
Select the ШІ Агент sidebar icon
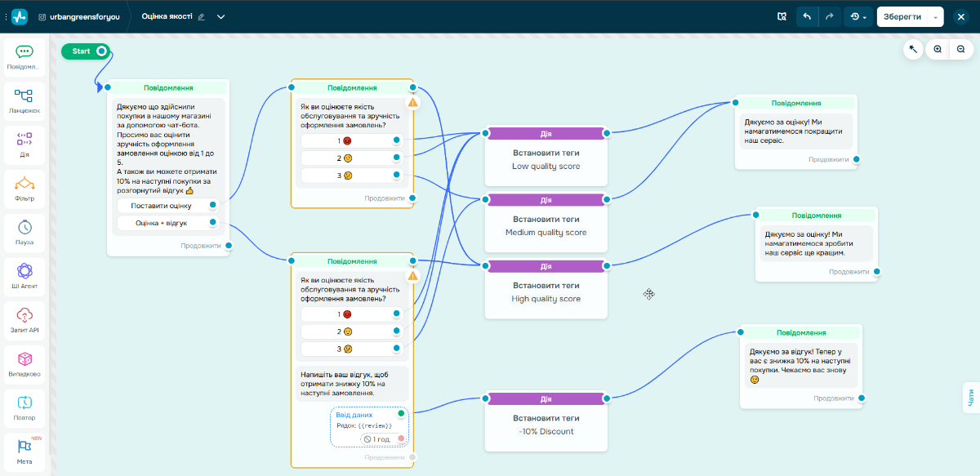click(24, 276)
